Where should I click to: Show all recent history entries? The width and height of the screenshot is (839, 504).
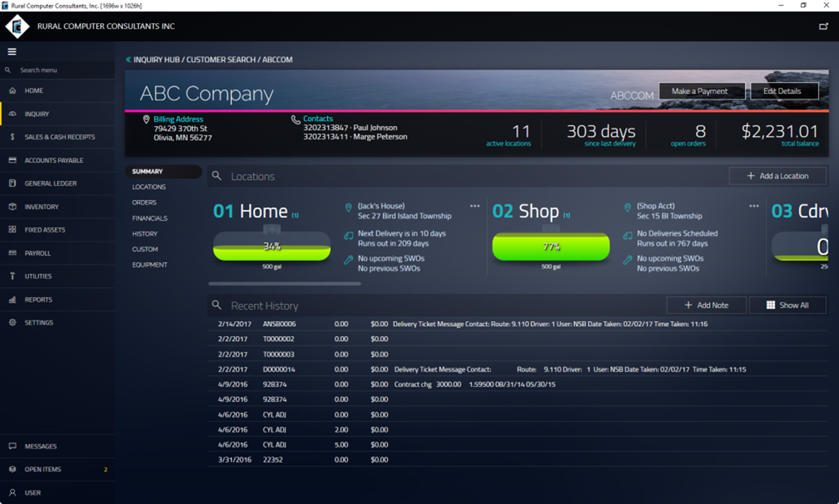point(787,305)
